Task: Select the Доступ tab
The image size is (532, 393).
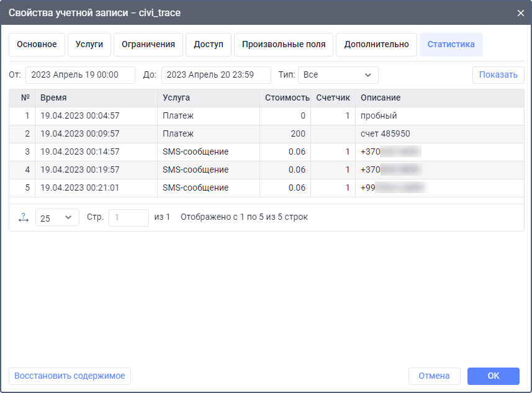Action: coord(208,45)
